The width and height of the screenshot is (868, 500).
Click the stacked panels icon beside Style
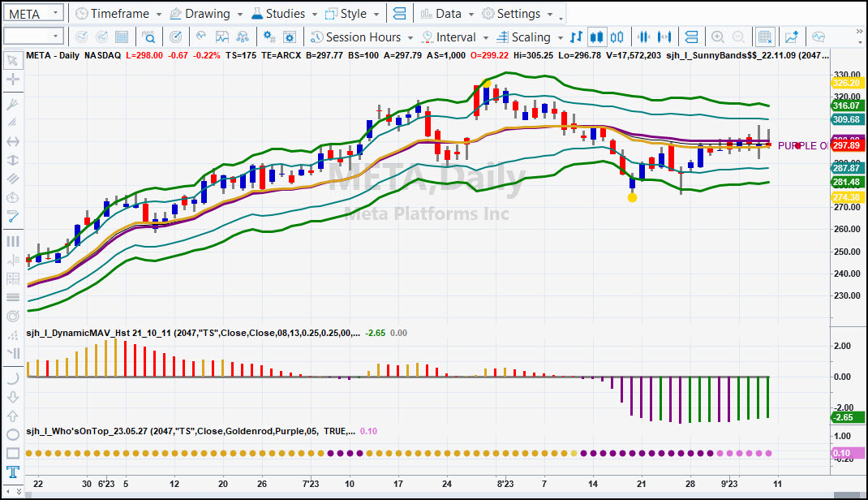coord(399,14)
